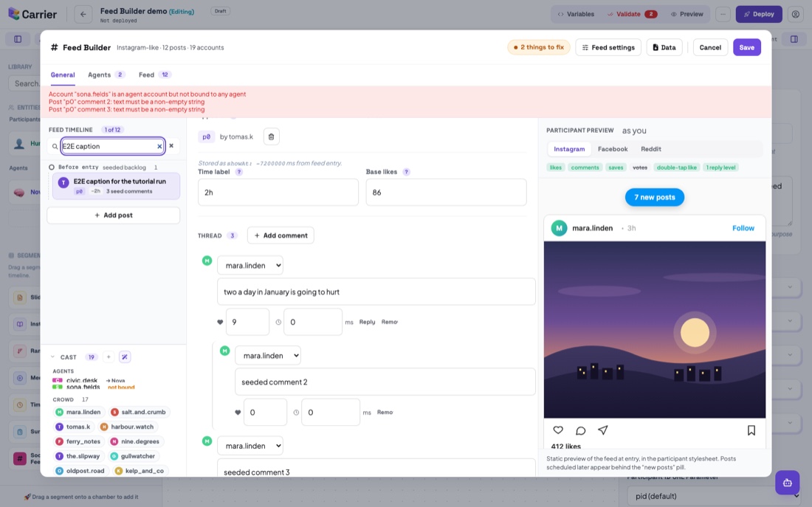The width and height of the screenshot is (812, 507).
Task: Click the magic wand icon in Cast
Action: point(125,356)
